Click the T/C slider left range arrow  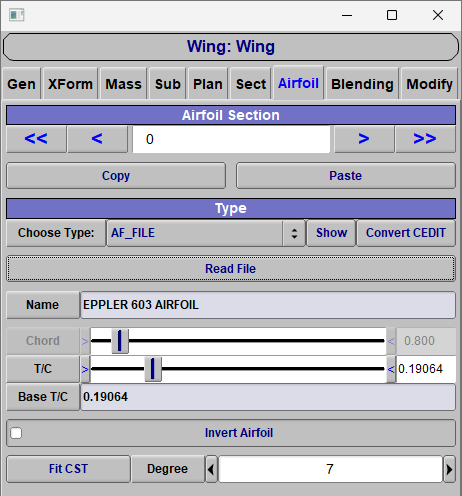tap(85, 369)
